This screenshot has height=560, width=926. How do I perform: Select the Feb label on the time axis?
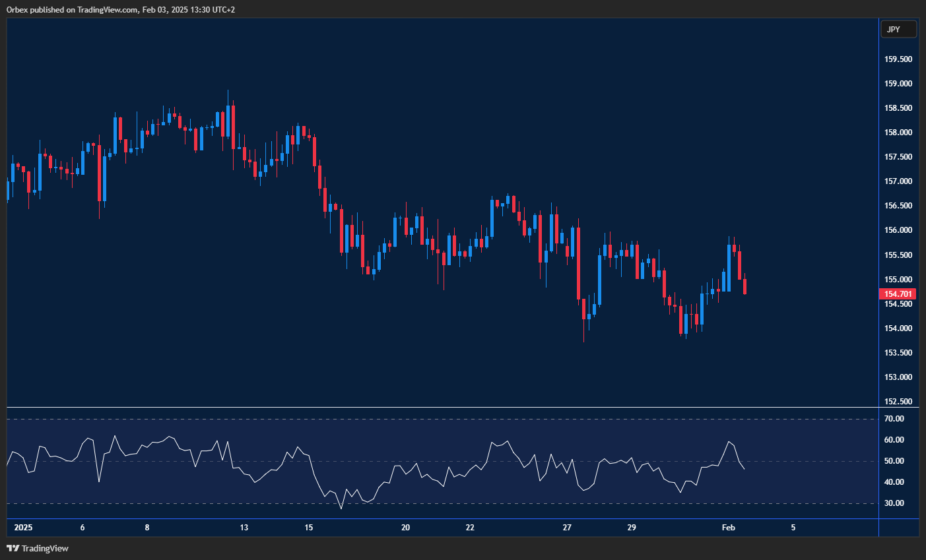(728, 528)
